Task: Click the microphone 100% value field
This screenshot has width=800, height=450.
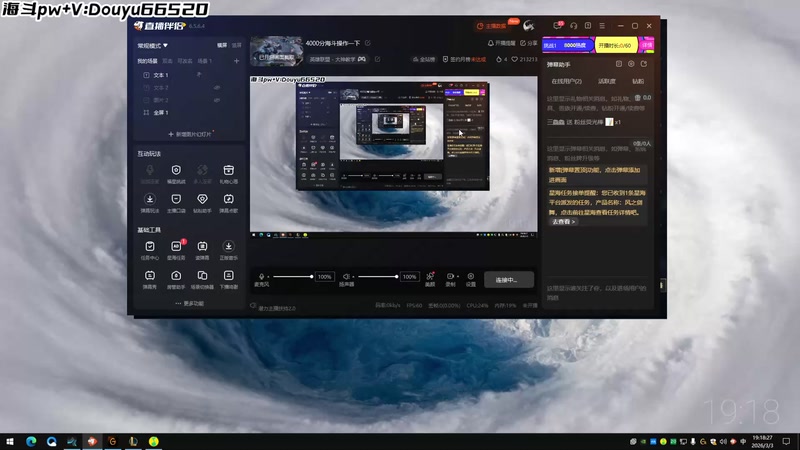Action: (x=325, y=277)
